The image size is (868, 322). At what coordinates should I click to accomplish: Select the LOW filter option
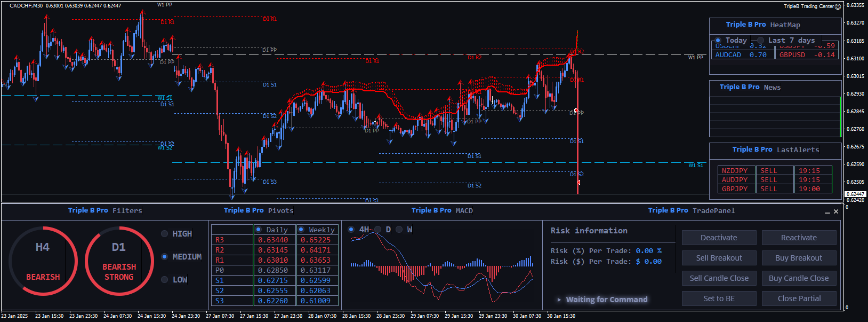coord(165,280)
